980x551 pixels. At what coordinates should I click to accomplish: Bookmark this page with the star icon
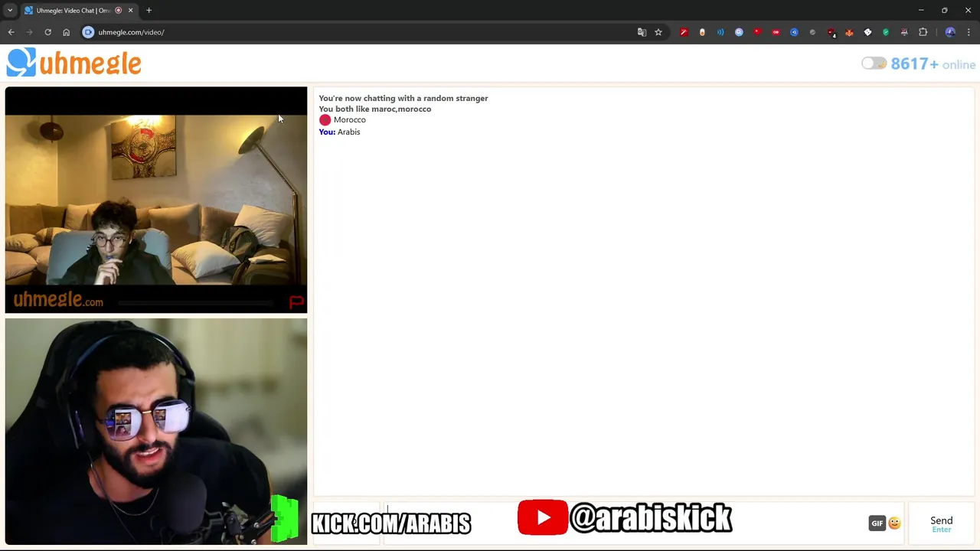(658, 32)
